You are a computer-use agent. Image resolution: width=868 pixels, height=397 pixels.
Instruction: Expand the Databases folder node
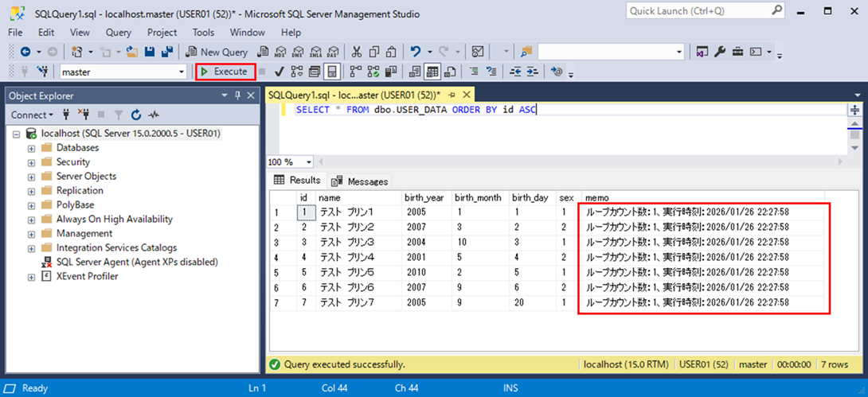coord(32,148)
